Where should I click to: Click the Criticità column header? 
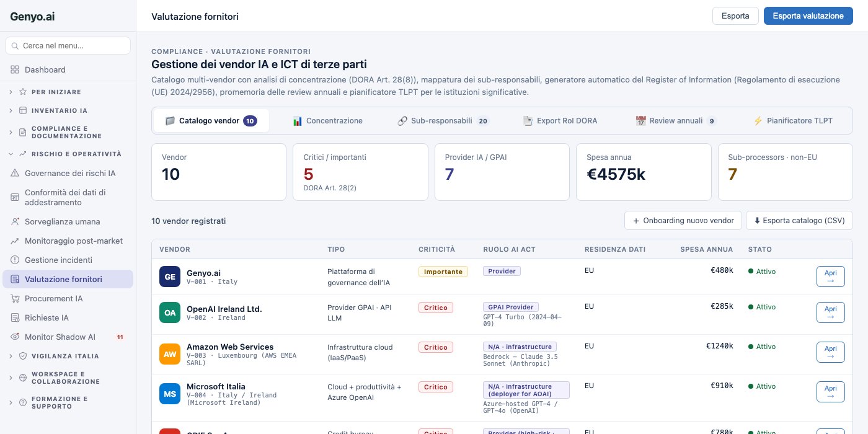tap(436, 249)
